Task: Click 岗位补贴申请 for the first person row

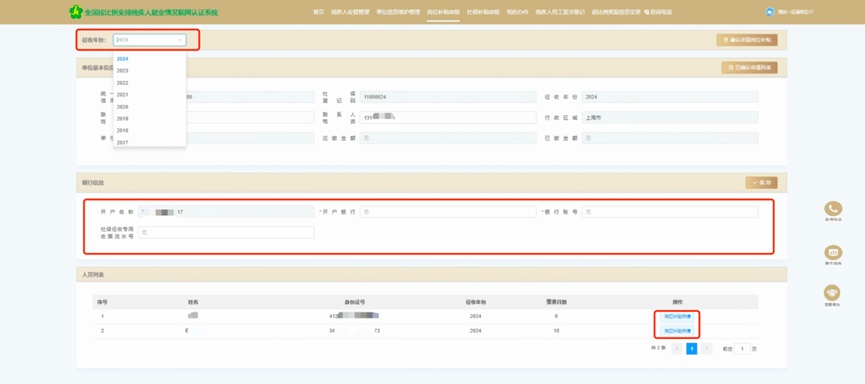Action: click(x=677, y=317)
